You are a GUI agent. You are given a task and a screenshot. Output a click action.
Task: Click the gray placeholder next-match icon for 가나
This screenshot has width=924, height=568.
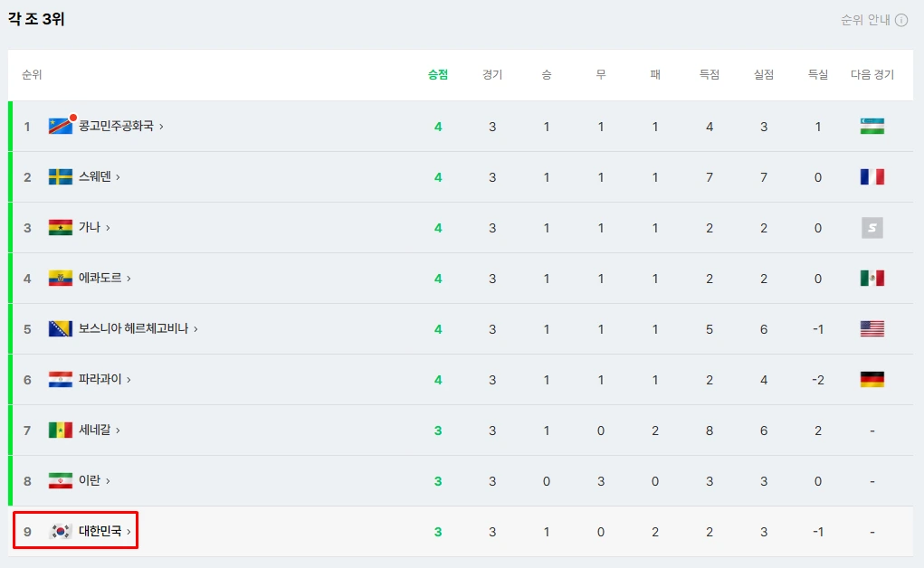(x=872, y=227)
